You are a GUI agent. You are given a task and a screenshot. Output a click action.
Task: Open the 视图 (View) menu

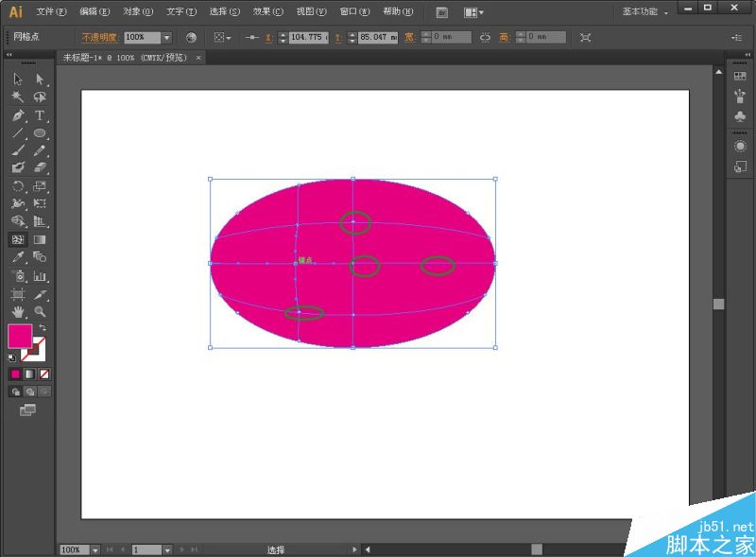coord(312,11)
